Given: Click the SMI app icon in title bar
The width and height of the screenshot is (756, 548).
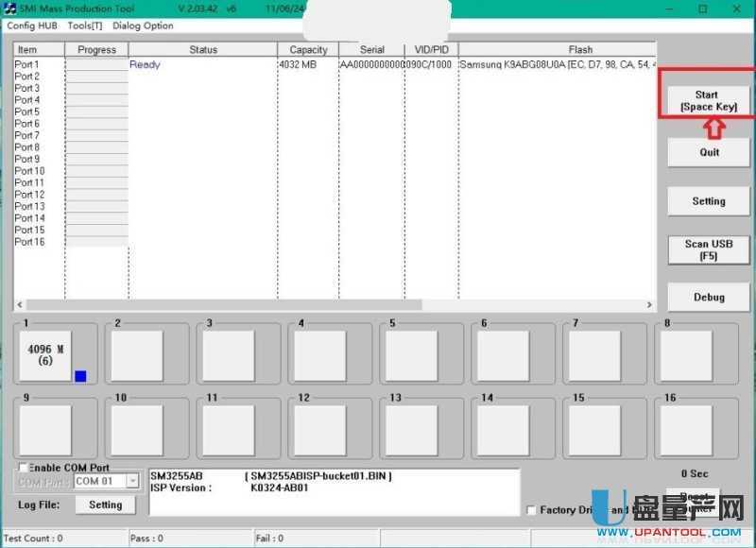Looking at the screenshot, I should click(9, 9).
